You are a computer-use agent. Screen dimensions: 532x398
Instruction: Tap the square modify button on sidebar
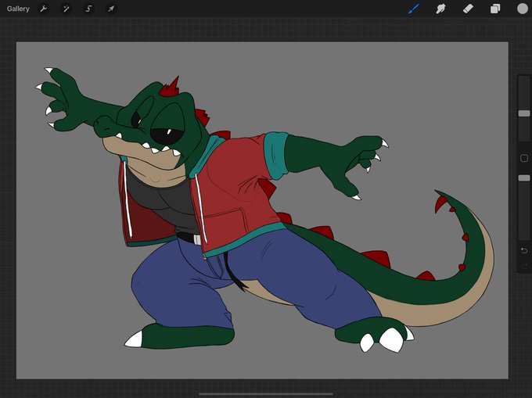pos(524,158)
